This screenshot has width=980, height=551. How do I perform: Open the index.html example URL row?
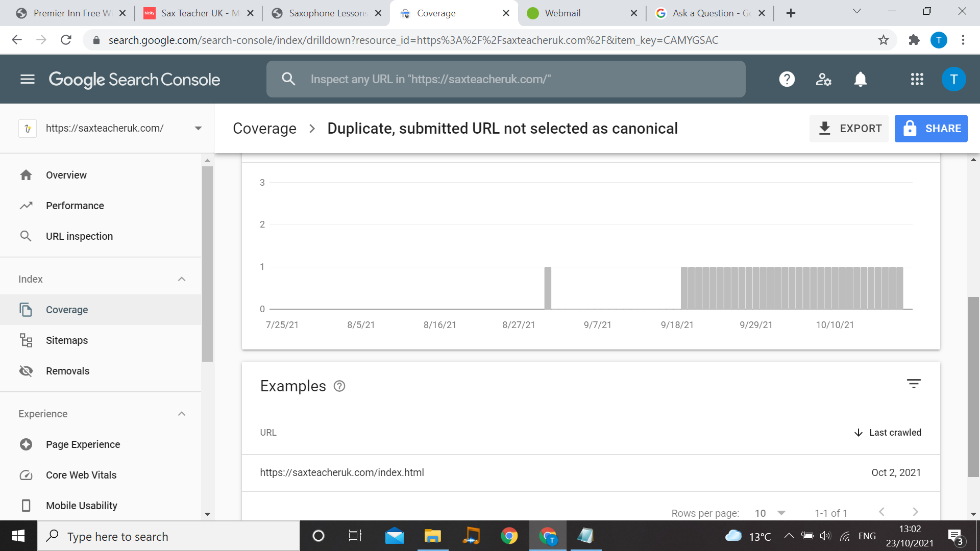(x=342, y=472)
